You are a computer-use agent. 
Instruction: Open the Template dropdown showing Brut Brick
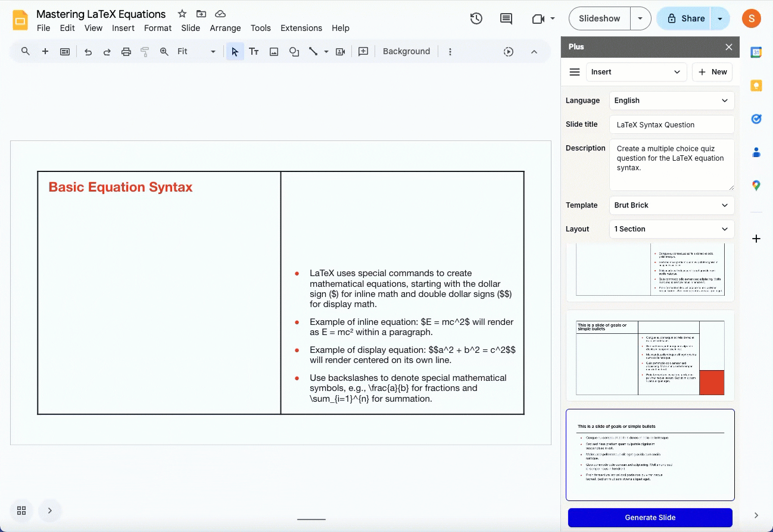(671, 205)
